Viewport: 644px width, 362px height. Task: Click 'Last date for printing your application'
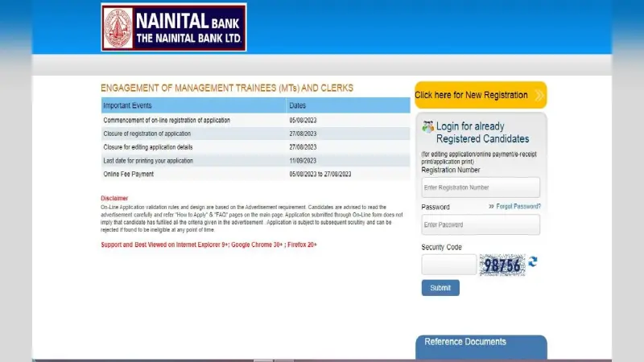[x=148, y=160]
